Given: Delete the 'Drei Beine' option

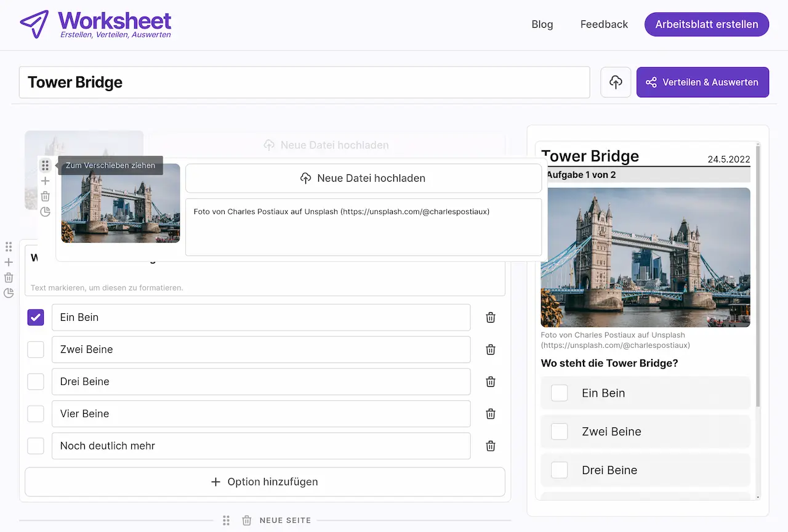Looking at the screenshot, I should pos(491,382).
